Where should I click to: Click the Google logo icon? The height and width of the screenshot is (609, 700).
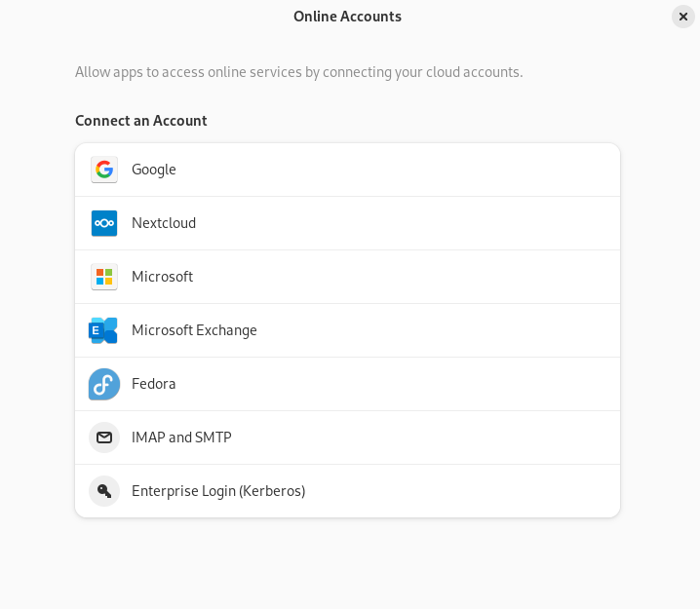[104, 170]
